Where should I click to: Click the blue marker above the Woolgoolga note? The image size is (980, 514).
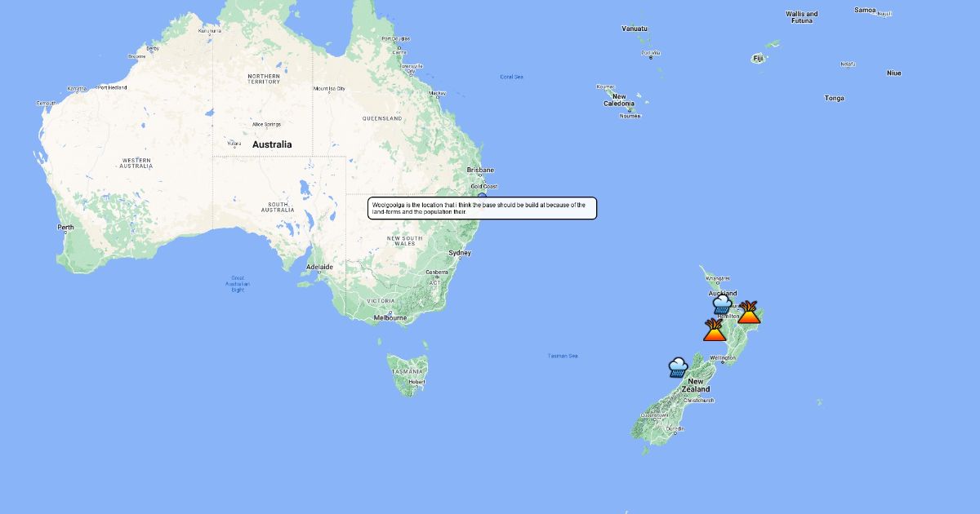(482, 197)
